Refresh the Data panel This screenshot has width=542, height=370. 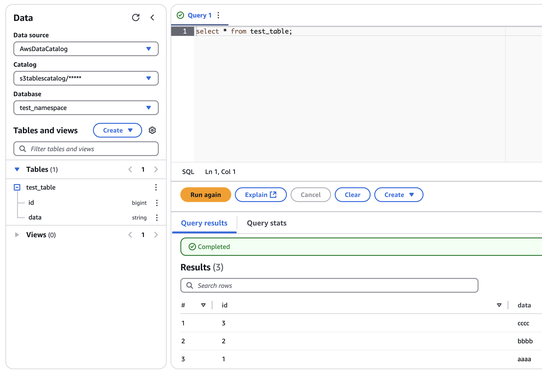pyautogui.click(x=136, y=18)
